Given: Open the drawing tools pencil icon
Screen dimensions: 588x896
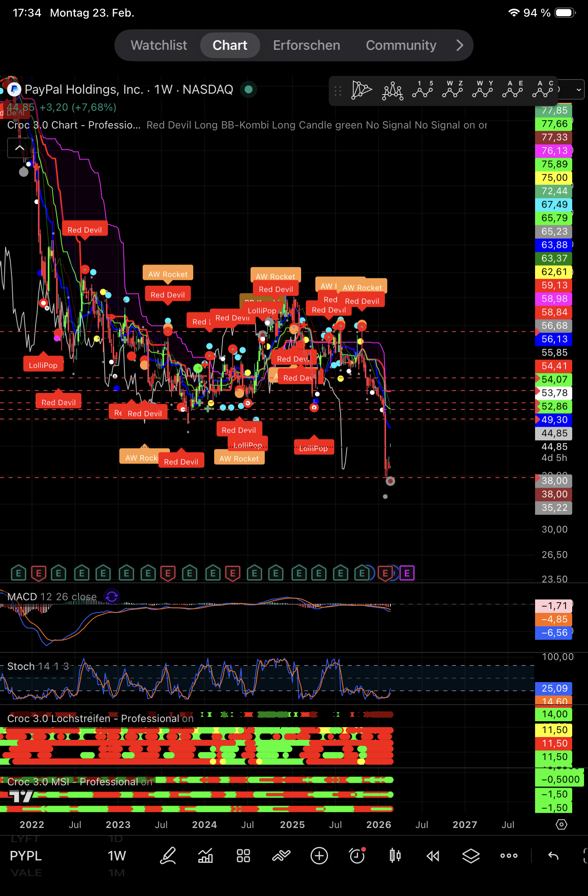Looking at the screenshot, I should coord(168,856).
